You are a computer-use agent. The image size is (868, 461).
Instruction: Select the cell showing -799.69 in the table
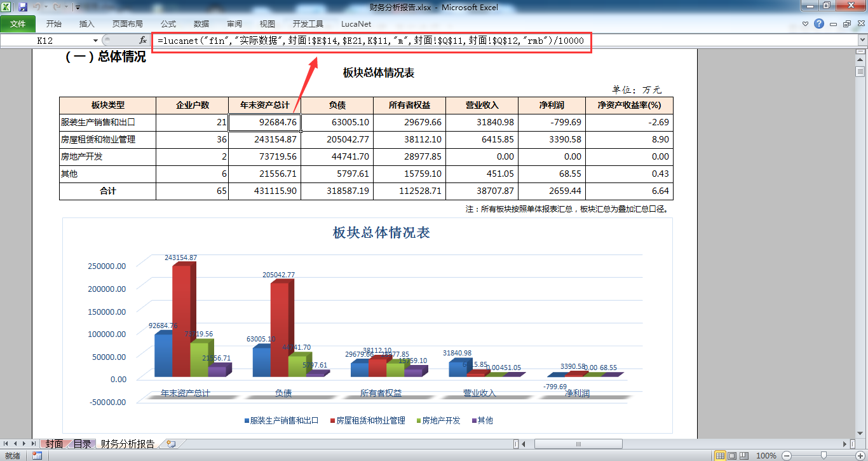[x=552, y=122]
